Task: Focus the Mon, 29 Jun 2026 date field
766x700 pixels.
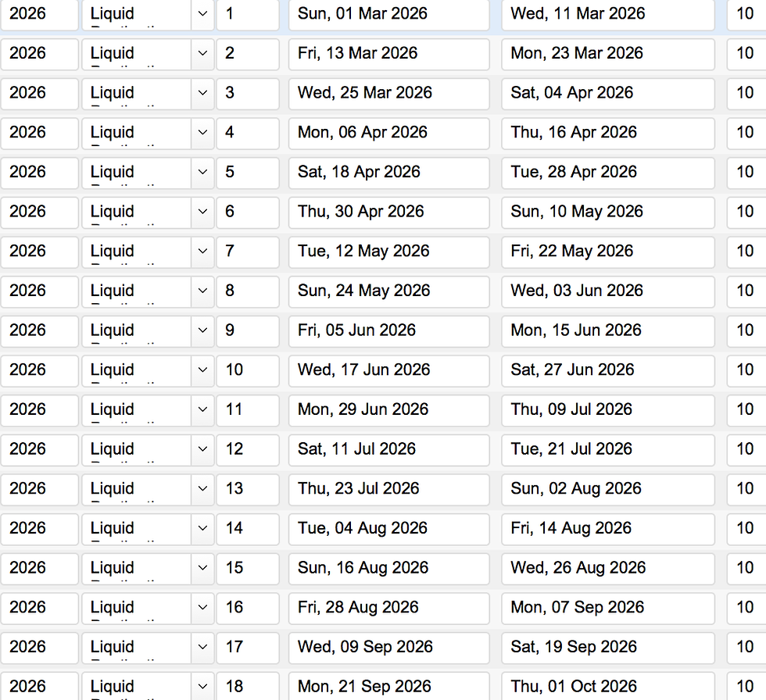Action: coord(388,409)
